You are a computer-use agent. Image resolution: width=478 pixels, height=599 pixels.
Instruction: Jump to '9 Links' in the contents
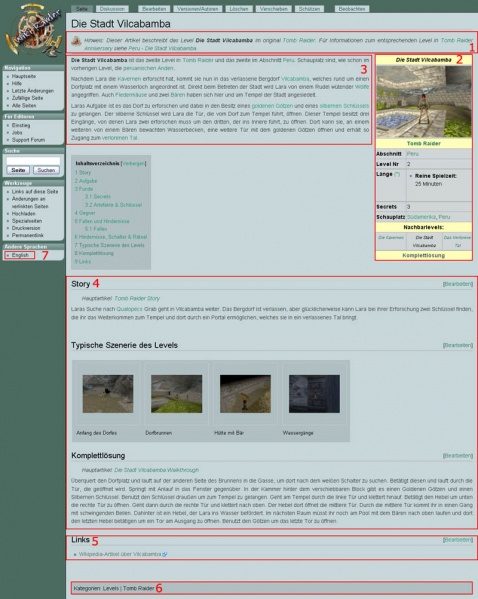pyautogui.click(x=83, y=262)
